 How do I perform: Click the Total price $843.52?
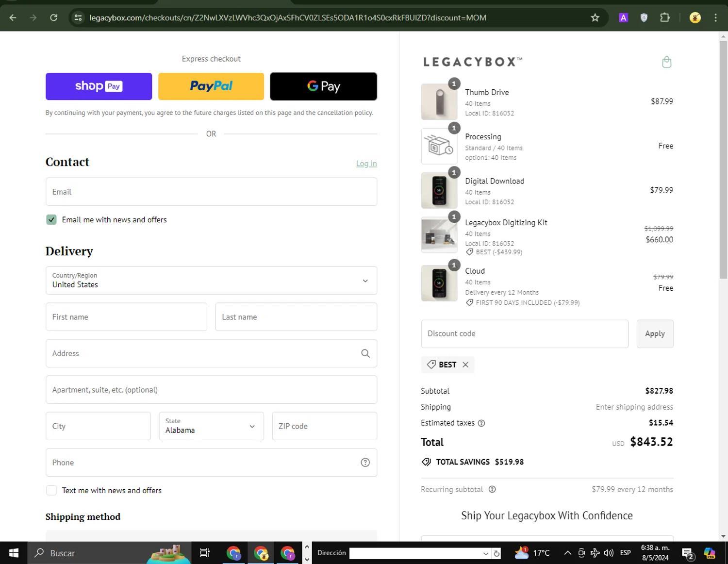pos(651,442)
